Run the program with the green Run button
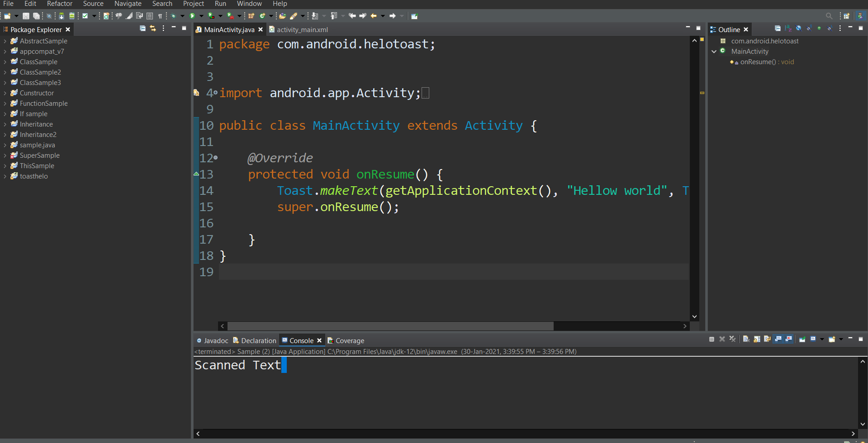 [x=192, y=16]
